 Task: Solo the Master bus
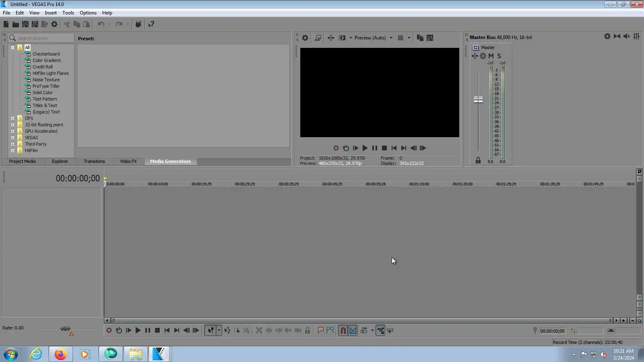[499, 56]
